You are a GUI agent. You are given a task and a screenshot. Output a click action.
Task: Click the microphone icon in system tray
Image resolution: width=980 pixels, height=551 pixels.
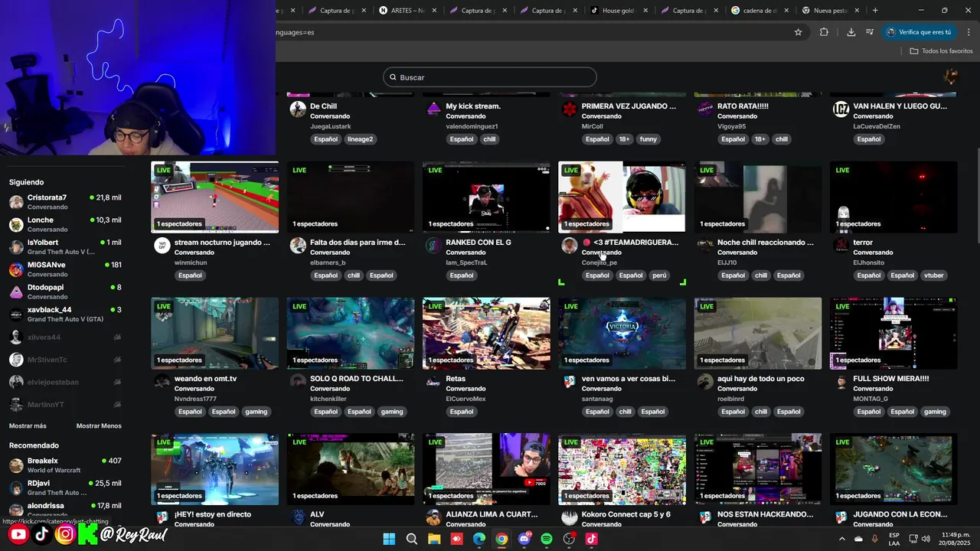click(874, 539)
